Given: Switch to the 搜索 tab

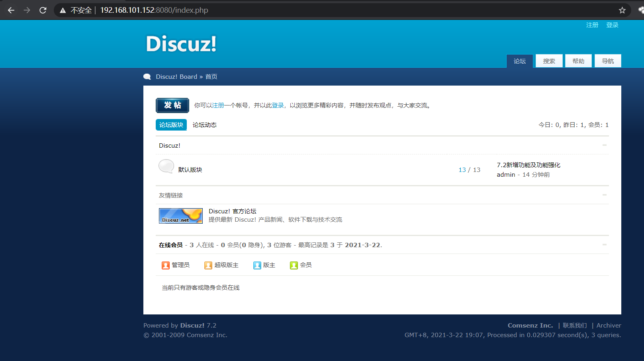Looking at the screenshot, I should [549, 60].
